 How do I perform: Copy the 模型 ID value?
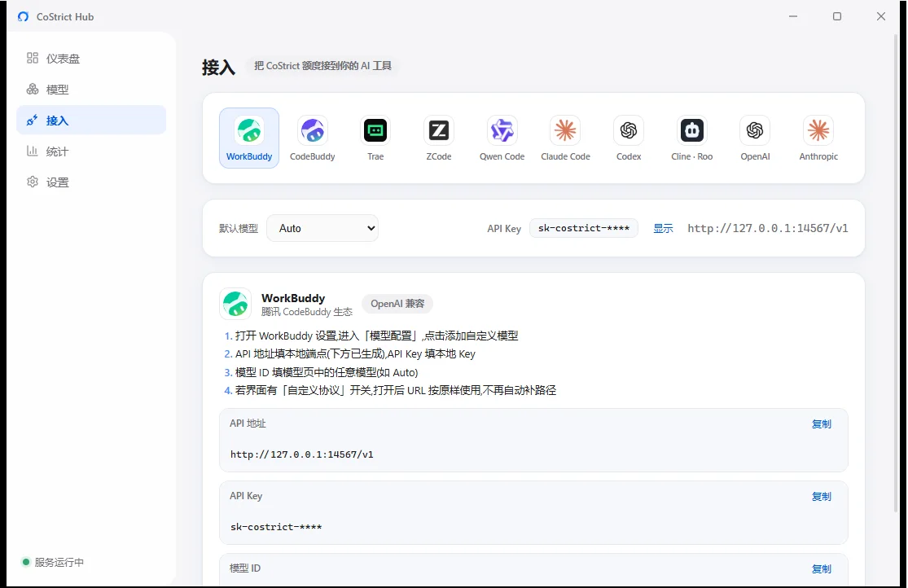point(821,569)
